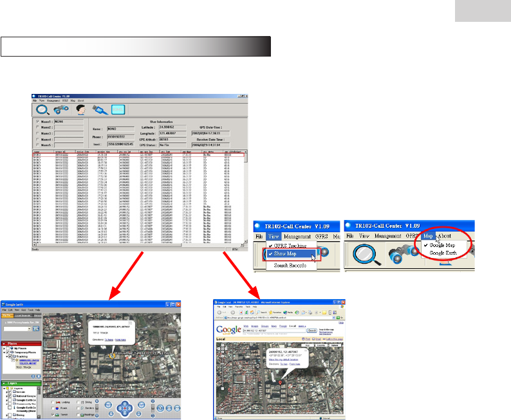The width and height of the screenshot is (511, 420).
Task: Click orange placemark icon on Google Earth map
Action: (x=112, y=356)
